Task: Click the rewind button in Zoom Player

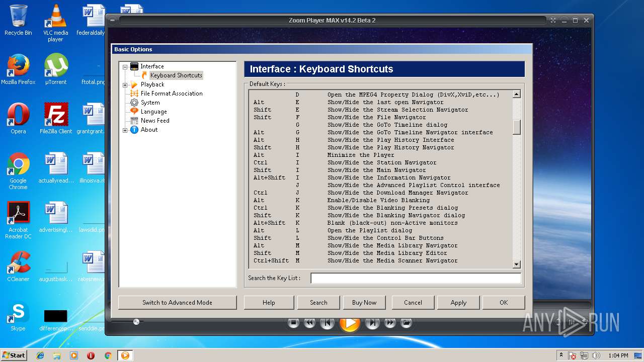Action: coord(309,323)
